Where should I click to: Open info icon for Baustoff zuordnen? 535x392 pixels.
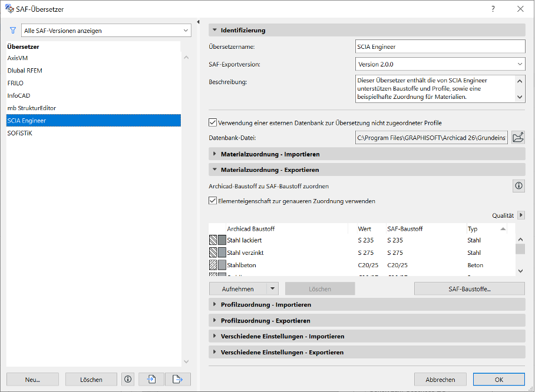[519, 186]
